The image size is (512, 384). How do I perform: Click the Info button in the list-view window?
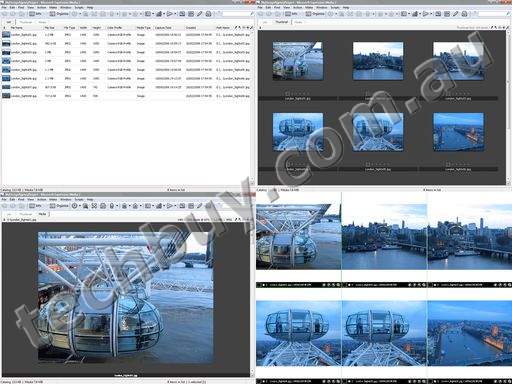tap(35, 14)
